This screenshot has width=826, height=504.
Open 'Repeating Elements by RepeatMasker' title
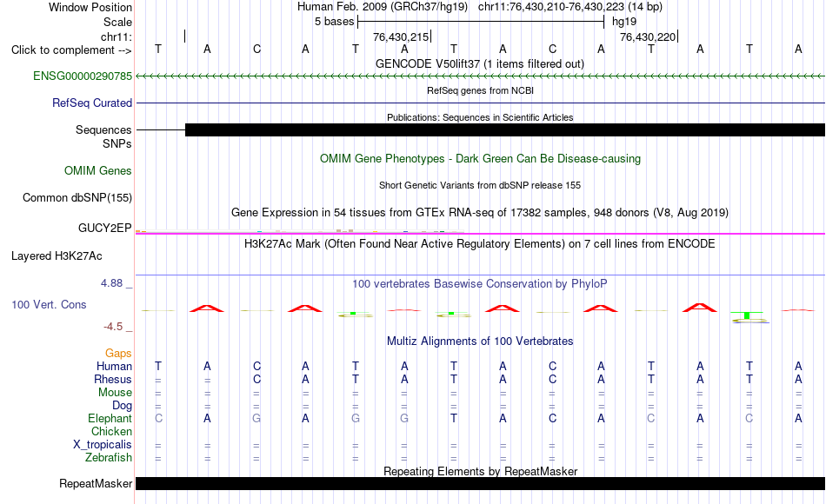coord(480,471)
